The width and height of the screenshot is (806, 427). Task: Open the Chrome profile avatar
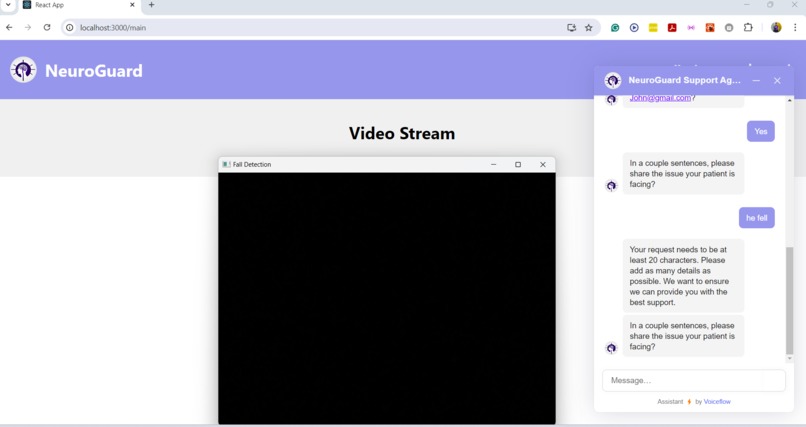point(776,28)
